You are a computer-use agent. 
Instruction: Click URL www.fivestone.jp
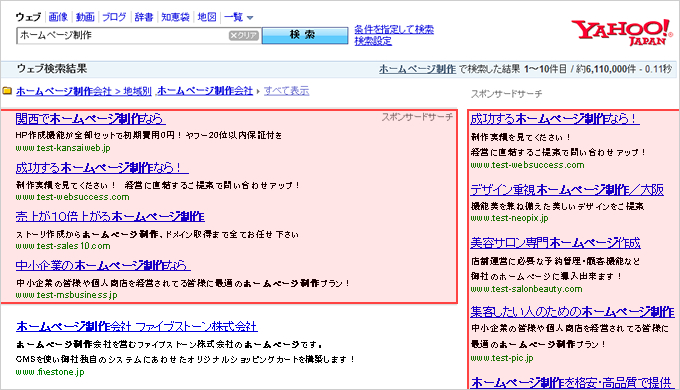coord(50,372)
